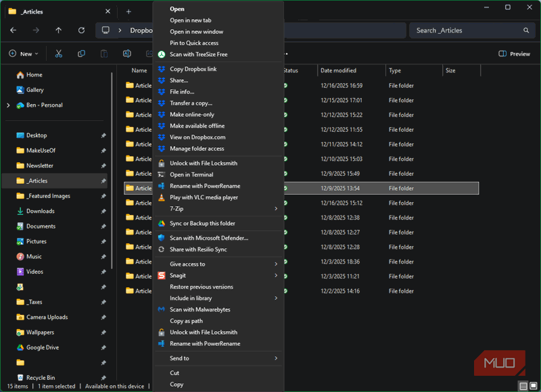The width and height of the screenshot is (541, 392).
Task: Choose Share with Resilio Sync
Action: (218, 249)
